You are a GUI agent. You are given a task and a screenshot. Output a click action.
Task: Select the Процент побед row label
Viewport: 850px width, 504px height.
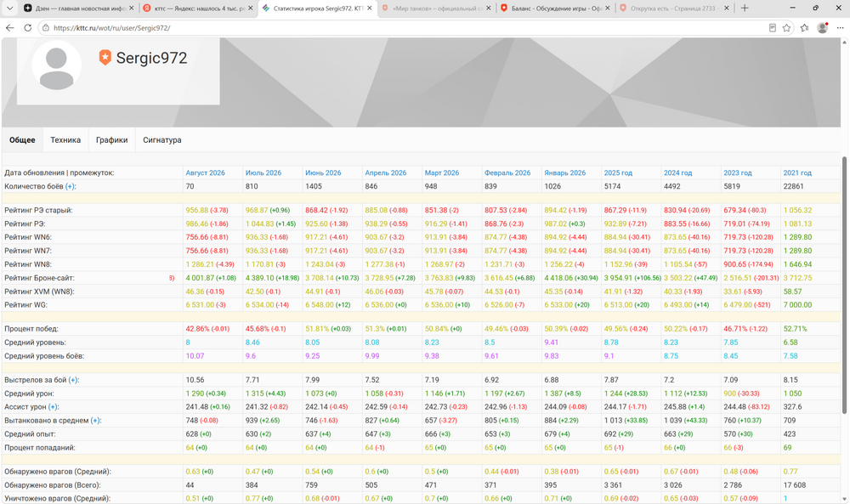(x=31, y=329)
